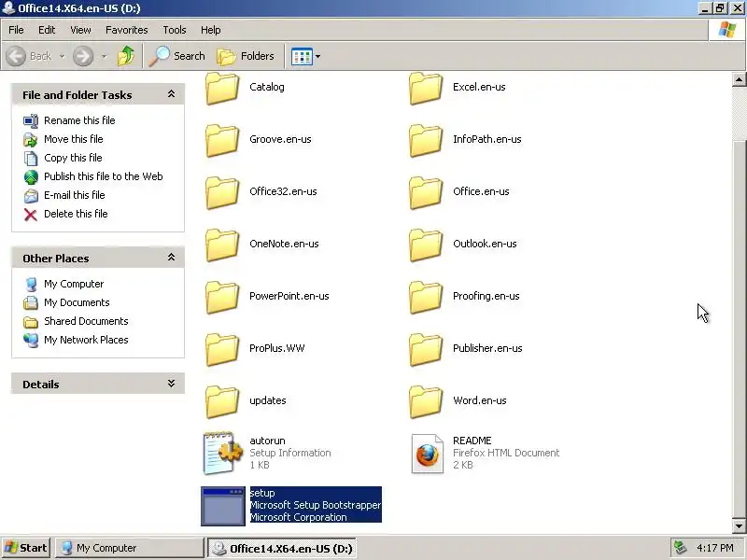Image resolution: width=747 pixels, height=560 pixels.
Task: Select the README Firefox HTML document icon
Action: point(427,454)
